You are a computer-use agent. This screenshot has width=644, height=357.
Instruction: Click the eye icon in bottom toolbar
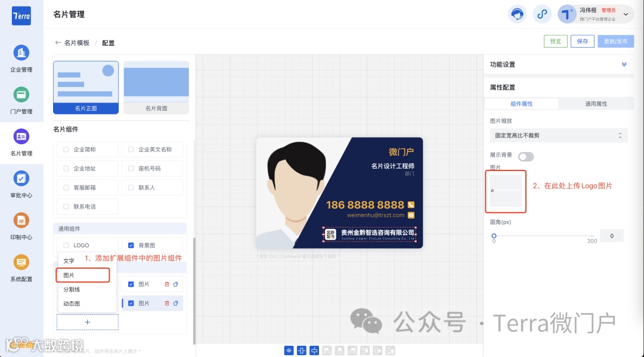coord(289,350)
